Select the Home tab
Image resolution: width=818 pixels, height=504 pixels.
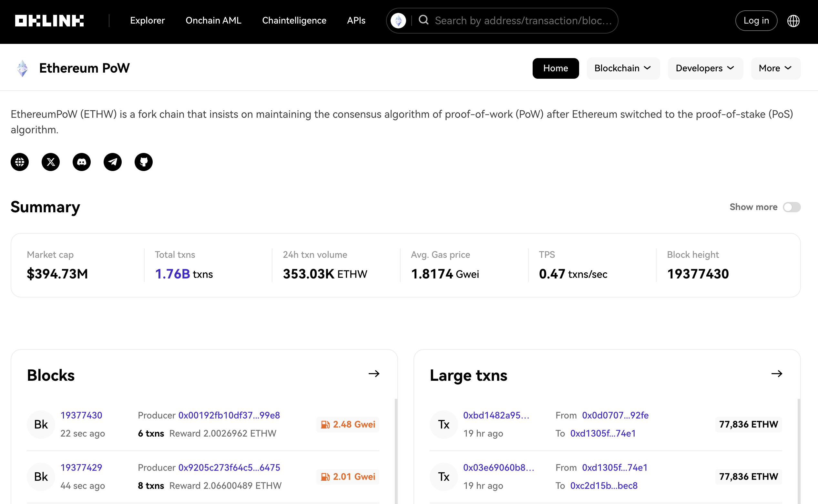[555, 68]
